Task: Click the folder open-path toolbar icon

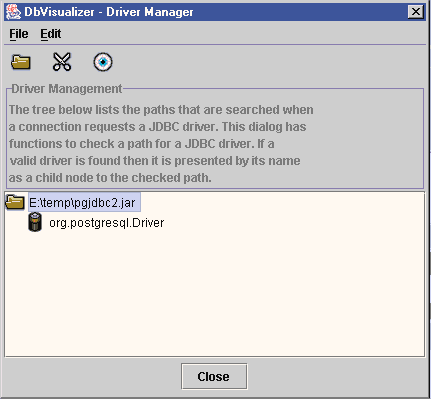Action: coord(21,62)
